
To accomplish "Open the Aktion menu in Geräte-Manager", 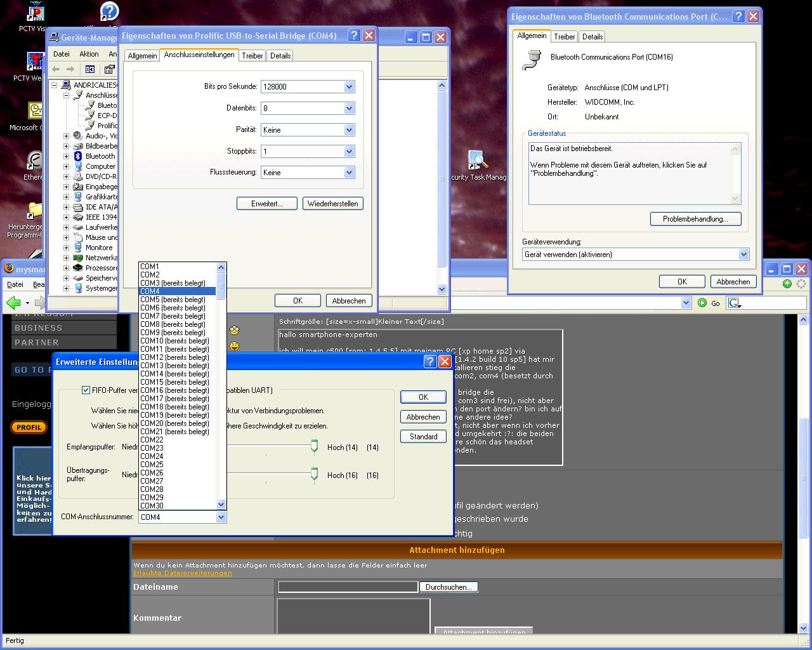I will (89, 54).
